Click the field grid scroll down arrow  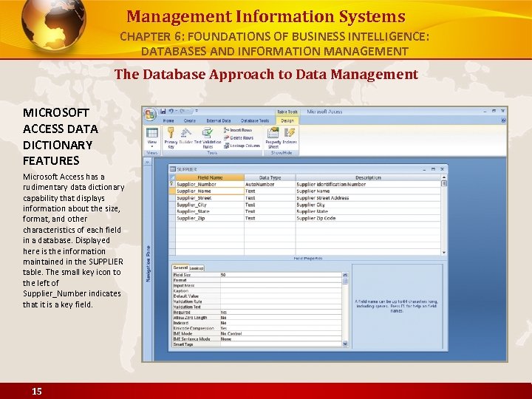tap(444, 253)
